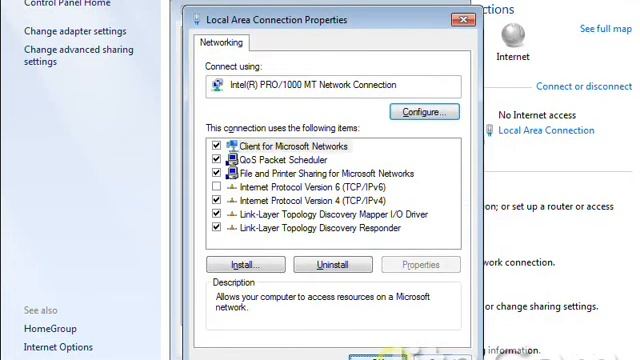The image size is (640, 360).
Task: Click the greyed Properties button
Action: pos(421,264)
